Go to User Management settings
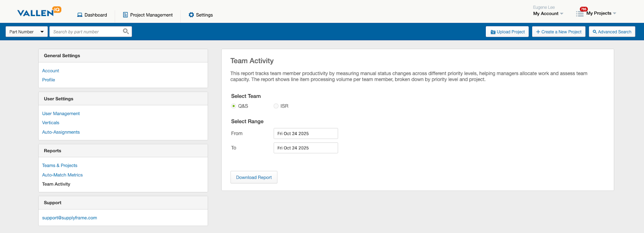This screenshot has width=644, height=233. tap(61, 113)
